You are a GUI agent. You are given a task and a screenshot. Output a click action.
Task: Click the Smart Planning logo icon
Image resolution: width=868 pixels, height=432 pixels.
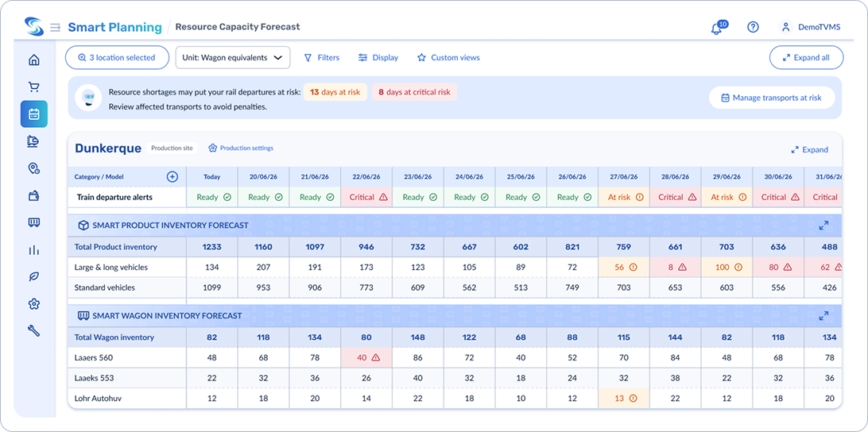[33, 26]
